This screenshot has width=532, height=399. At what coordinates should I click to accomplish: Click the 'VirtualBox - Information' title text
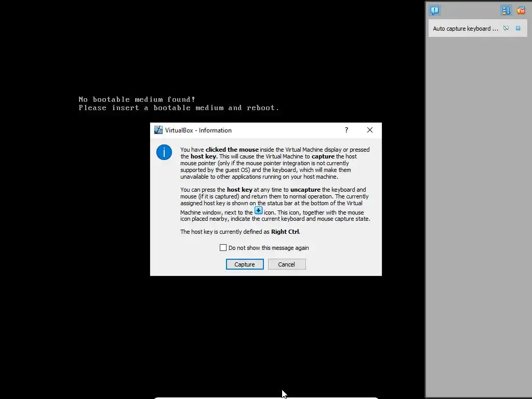(198, 130)
